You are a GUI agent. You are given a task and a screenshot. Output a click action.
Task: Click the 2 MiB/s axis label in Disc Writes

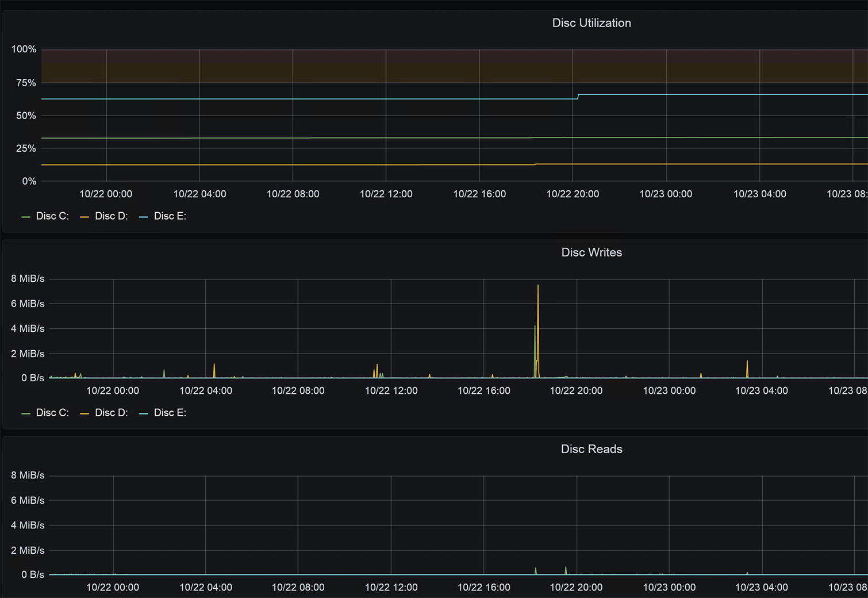click(28, 354)
